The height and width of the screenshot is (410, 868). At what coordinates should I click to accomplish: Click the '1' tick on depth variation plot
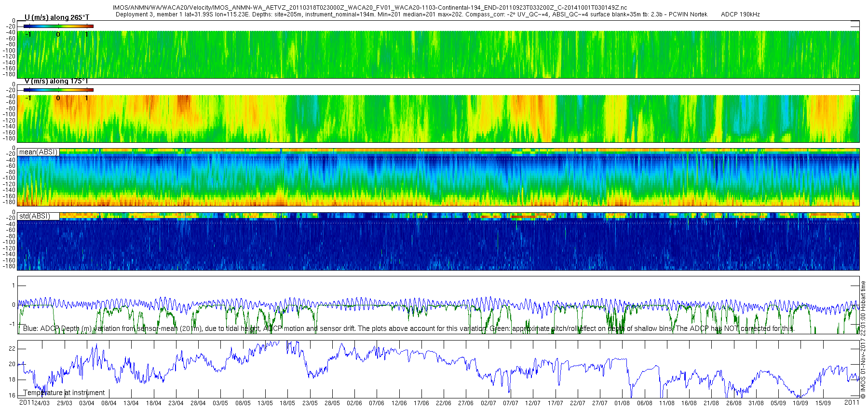coord(14,286)
